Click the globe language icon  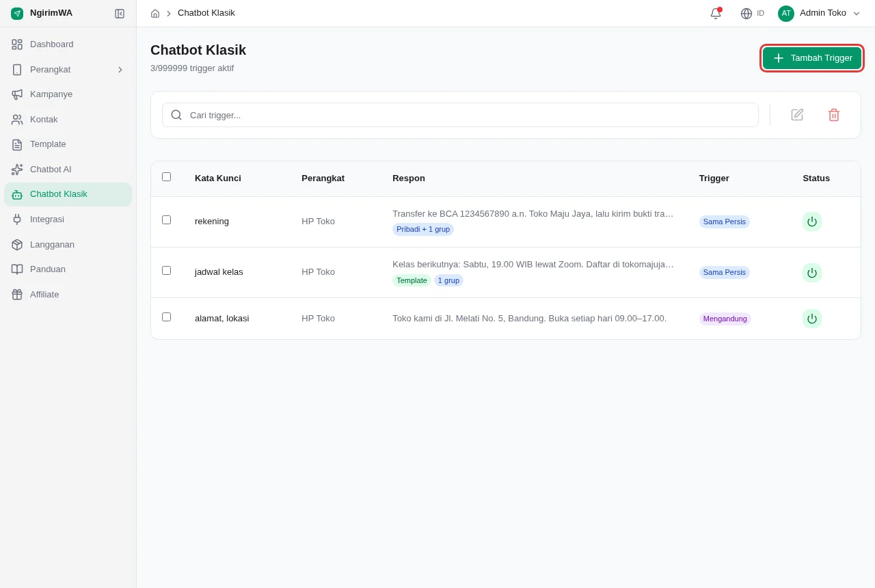click(746, 13)
